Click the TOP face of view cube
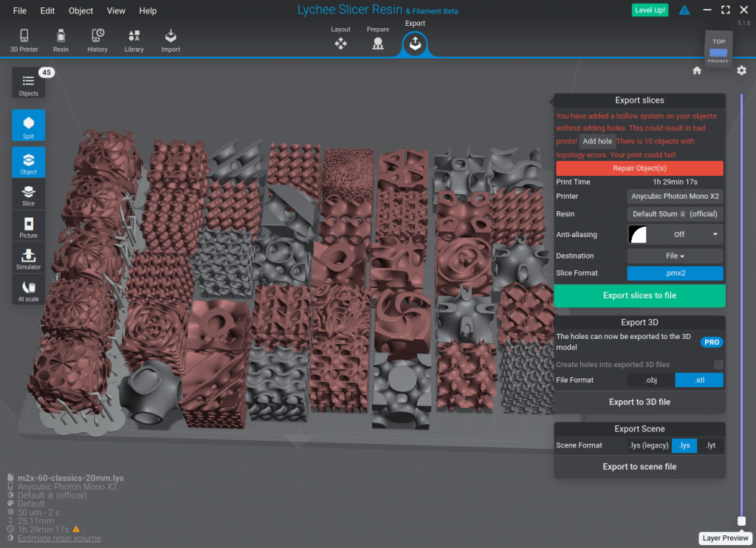The width and height of the screenshot is (756, 548). [x=718, y=41]
